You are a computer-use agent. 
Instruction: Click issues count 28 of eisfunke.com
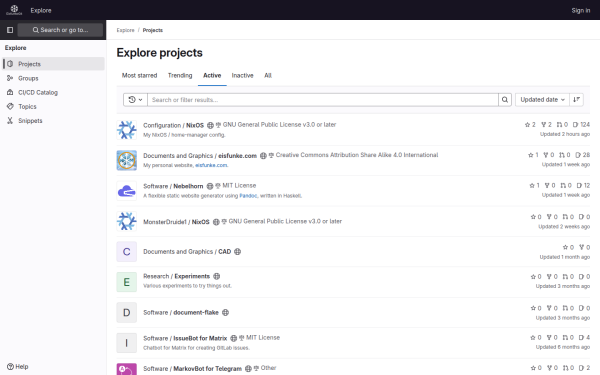click(x=583, y=155)
